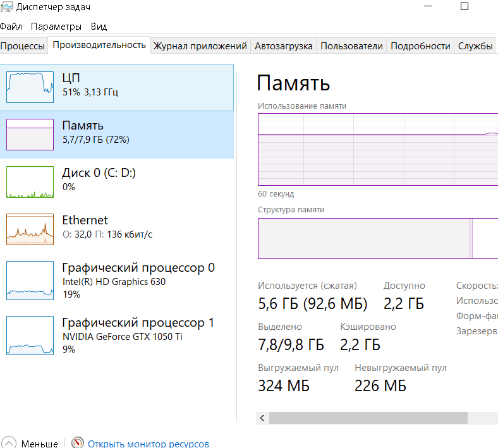Click the Открыть монитор ресурсов link

[149, 444]
